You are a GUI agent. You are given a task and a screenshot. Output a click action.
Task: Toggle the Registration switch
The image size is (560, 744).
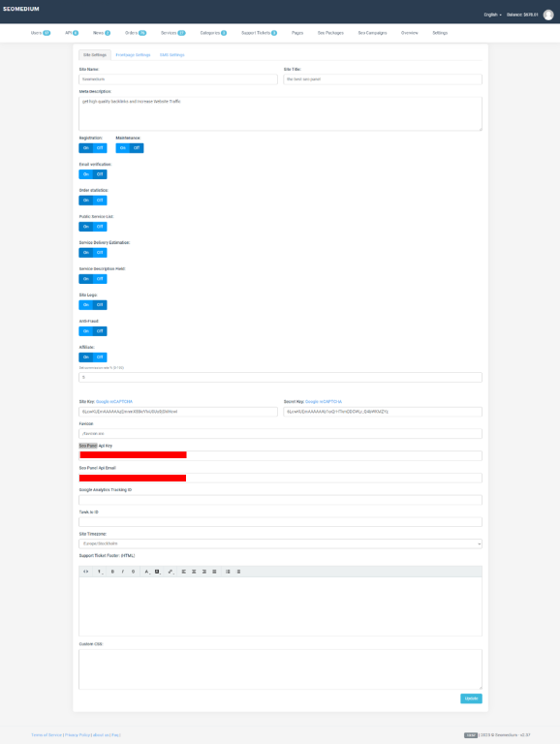[93, 148]
